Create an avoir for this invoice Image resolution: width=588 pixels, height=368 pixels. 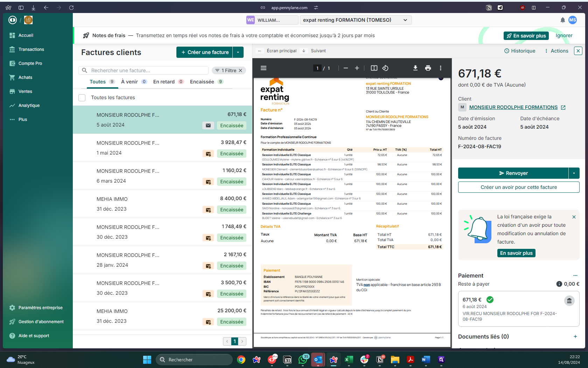[519, 187]
